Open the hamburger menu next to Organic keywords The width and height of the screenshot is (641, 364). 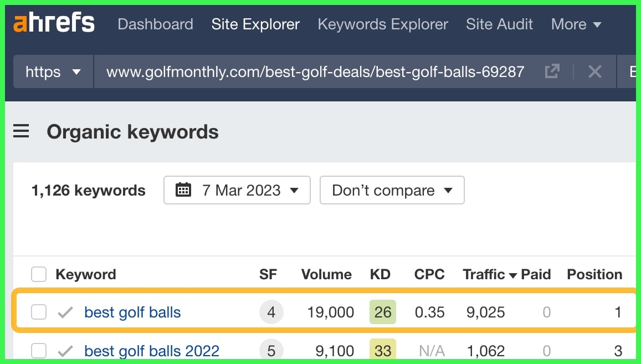click(21, 131)
